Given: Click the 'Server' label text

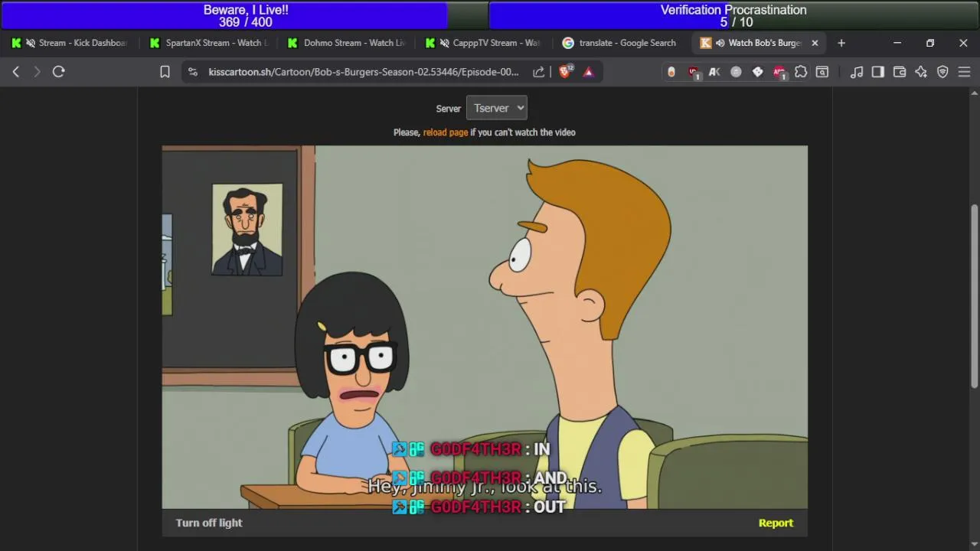Looking at the screenshot, I should (449, 109).
